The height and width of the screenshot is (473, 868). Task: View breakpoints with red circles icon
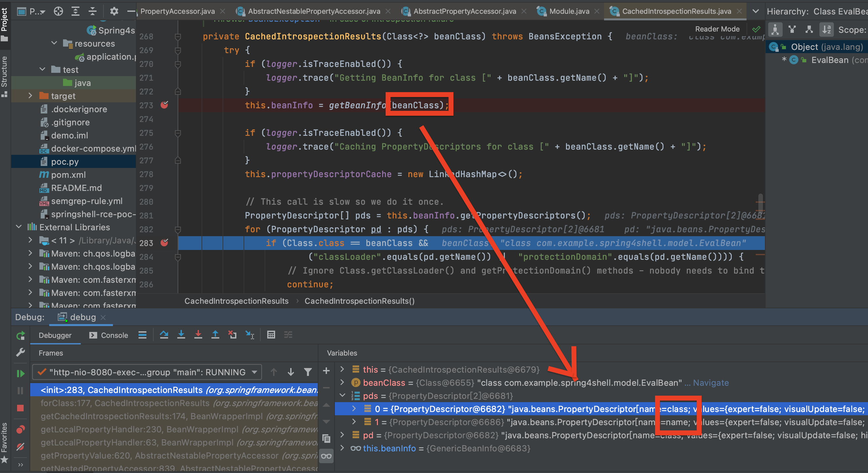pos(21,430)
